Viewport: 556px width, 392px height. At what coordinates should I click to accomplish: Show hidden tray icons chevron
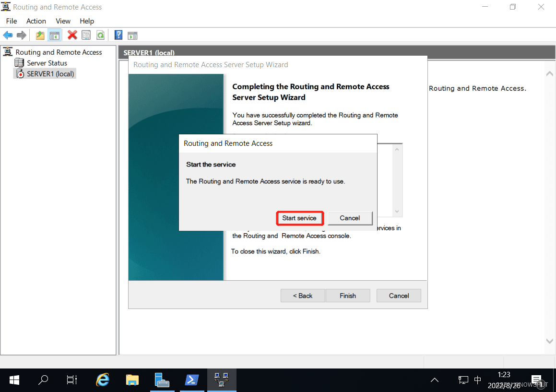coord(434,380)
